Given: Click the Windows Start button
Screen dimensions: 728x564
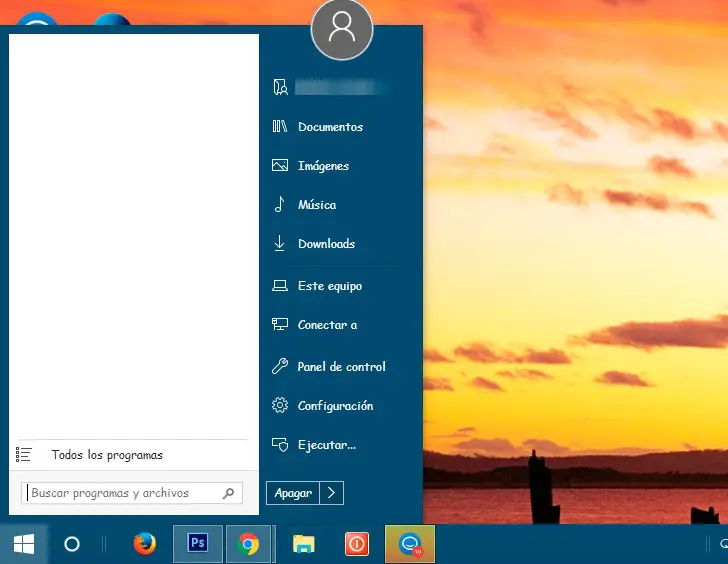Looking at the screenshot, I should [x=24, y=544].
